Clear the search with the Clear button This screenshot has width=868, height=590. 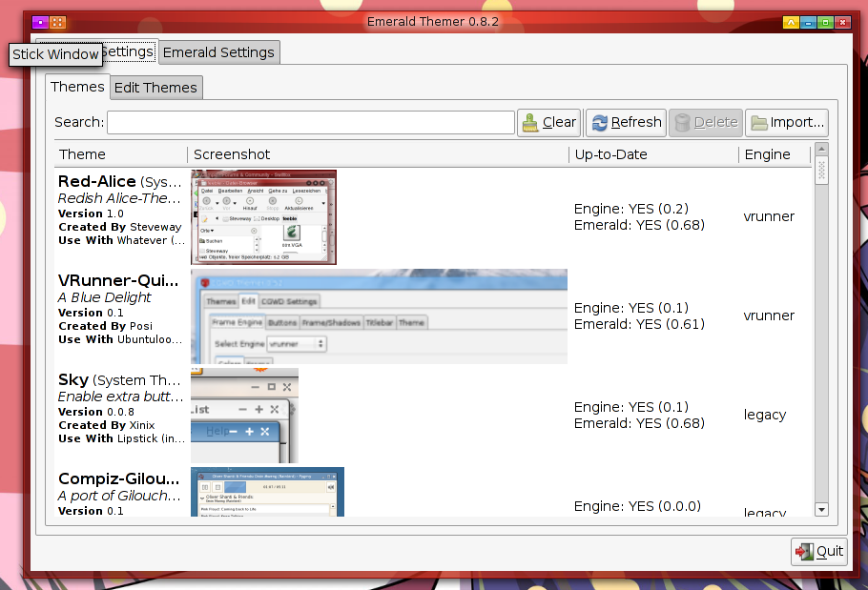pyautogui.click(x=549, y=122)
